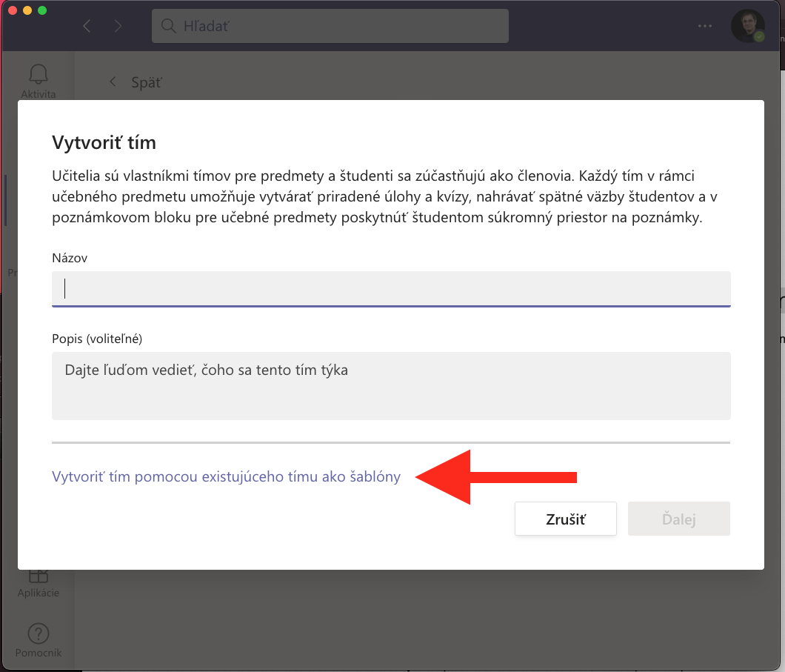Click the back navigation arrow in title bar

87,27
